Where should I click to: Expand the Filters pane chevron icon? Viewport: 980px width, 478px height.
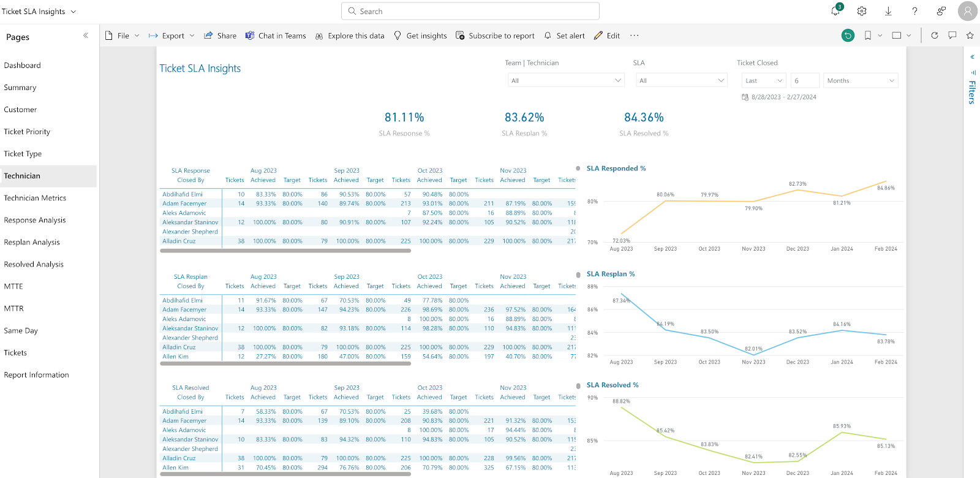click(x=972, y=57)
